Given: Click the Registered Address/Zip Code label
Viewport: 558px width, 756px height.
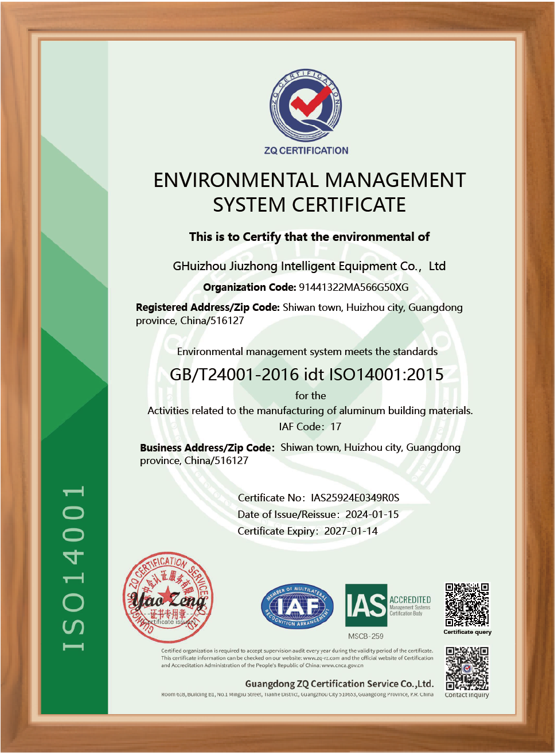Looking at the screenshot, I should pos(208,307).
